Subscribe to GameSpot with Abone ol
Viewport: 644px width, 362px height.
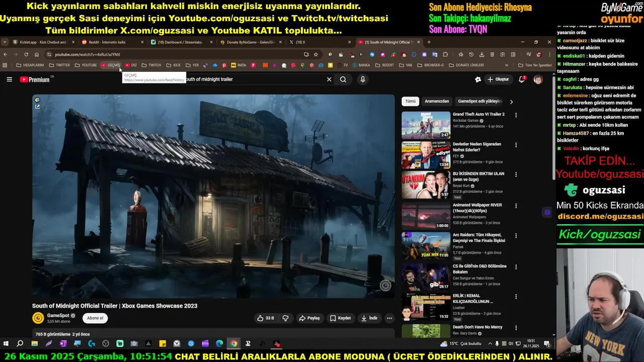coord(95,318)
